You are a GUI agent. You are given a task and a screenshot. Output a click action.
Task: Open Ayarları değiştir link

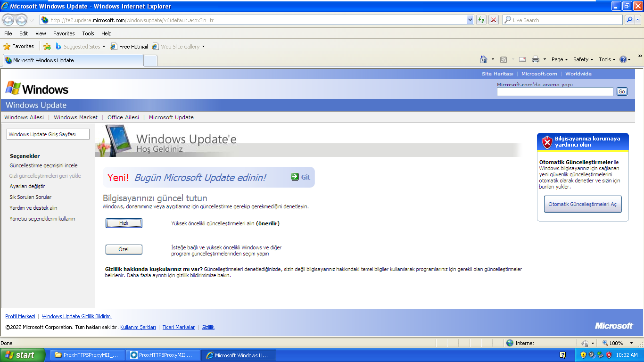coord(27,186)
